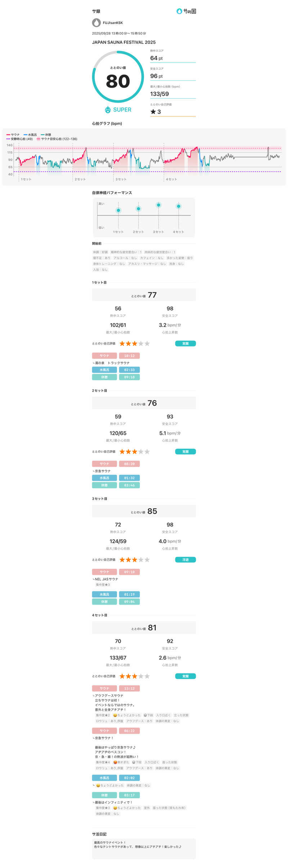Click the 睡眠不足：あり tag
This screenshot has width=288, height=868.
pyautogui.click(x=102, y=258)
